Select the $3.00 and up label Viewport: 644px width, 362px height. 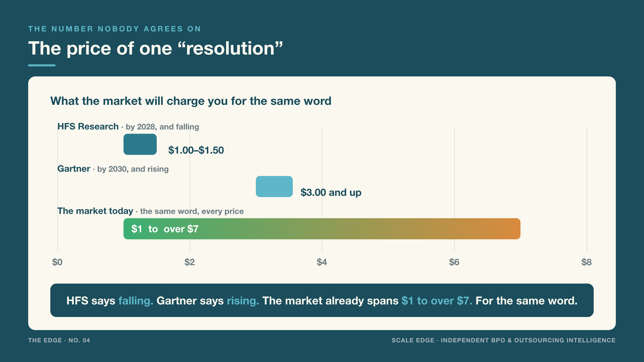[x=331, y=193]
